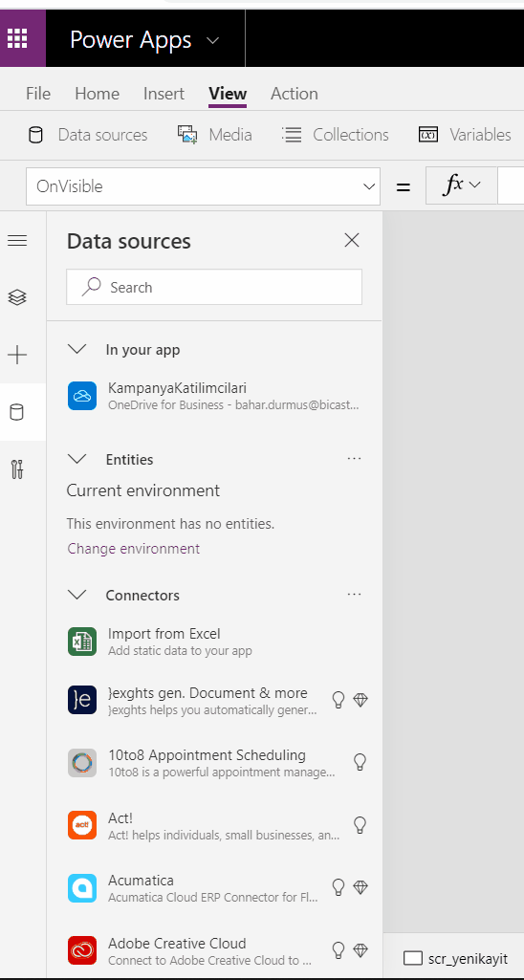The image size is (524, 980).
Task: Select 10to8 Appointment Scheduling connector
Action: tap(214, 763)
